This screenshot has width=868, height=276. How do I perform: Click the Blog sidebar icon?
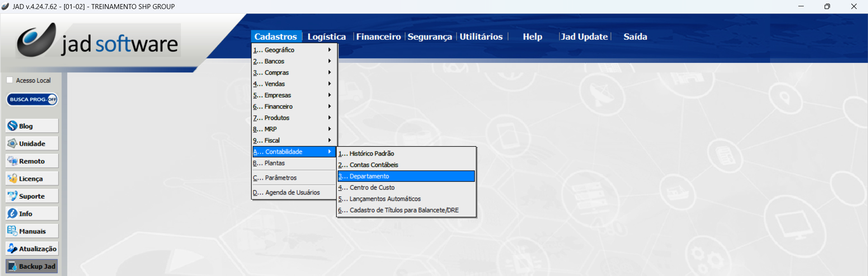(x=32, y=126)
